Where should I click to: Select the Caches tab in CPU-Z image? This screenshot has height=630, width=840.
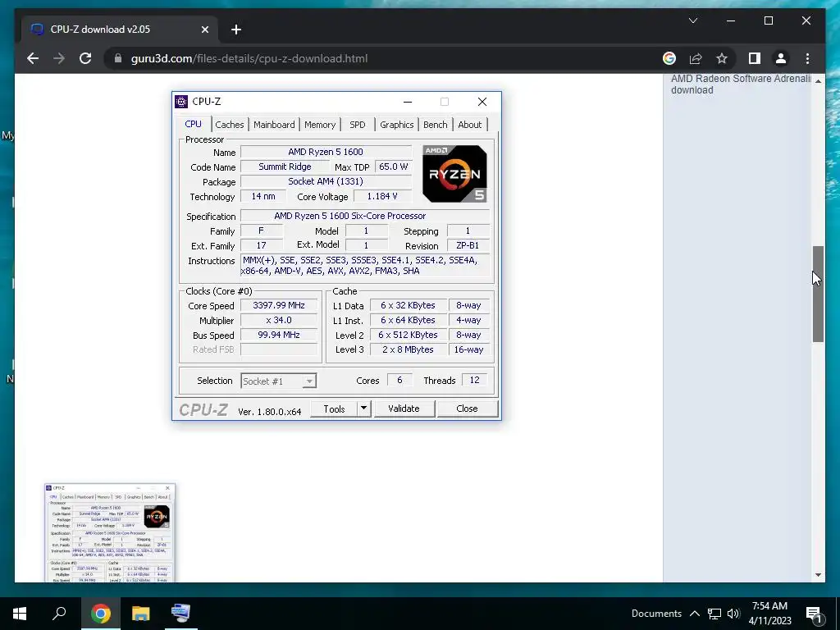click(x=230, y=125)
